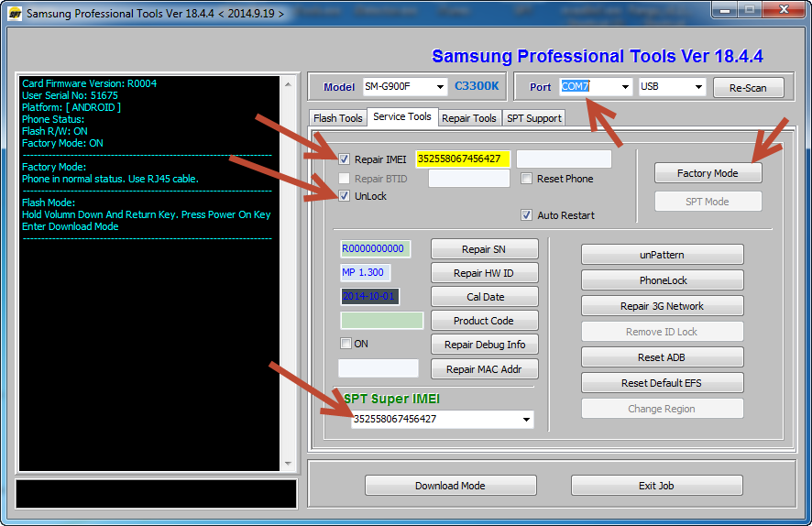Click the Repair BTID input field
Viewport: 812px width, 526px height.
tap(469, 179)
